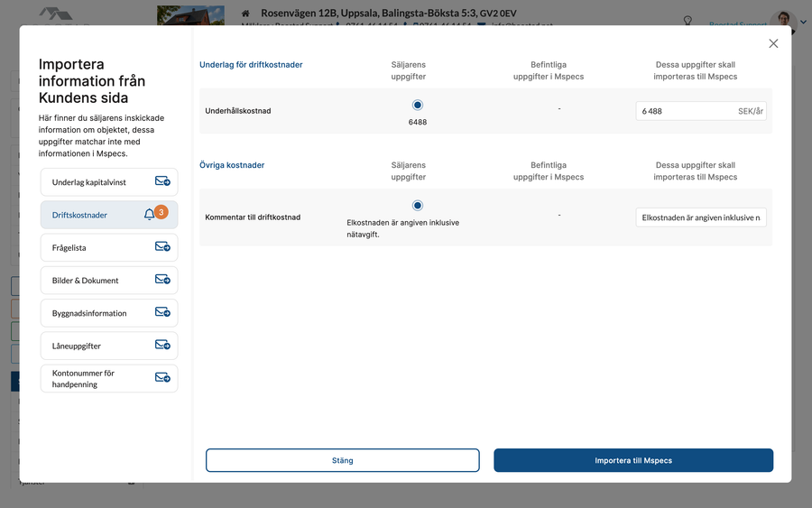Click the Kommentar till driftkostnad label

point(253,217)
